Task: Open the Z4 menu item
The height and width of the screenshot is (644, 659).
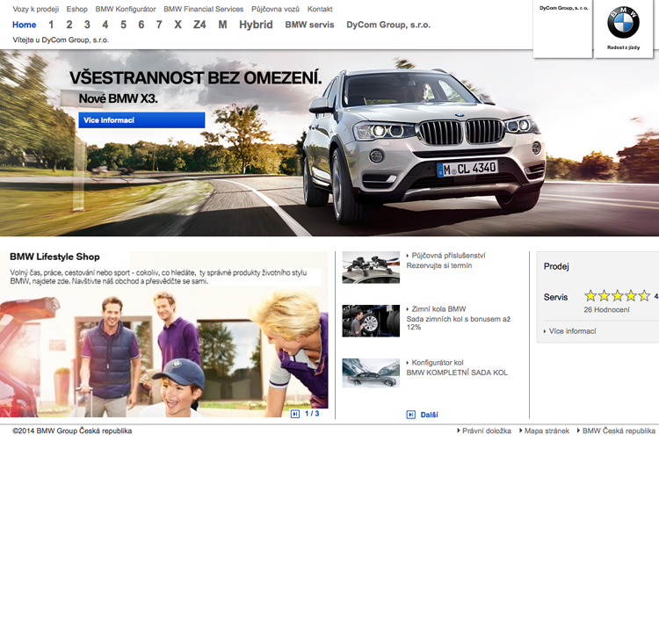Action: pyautogui.click(x=199, y=25)
